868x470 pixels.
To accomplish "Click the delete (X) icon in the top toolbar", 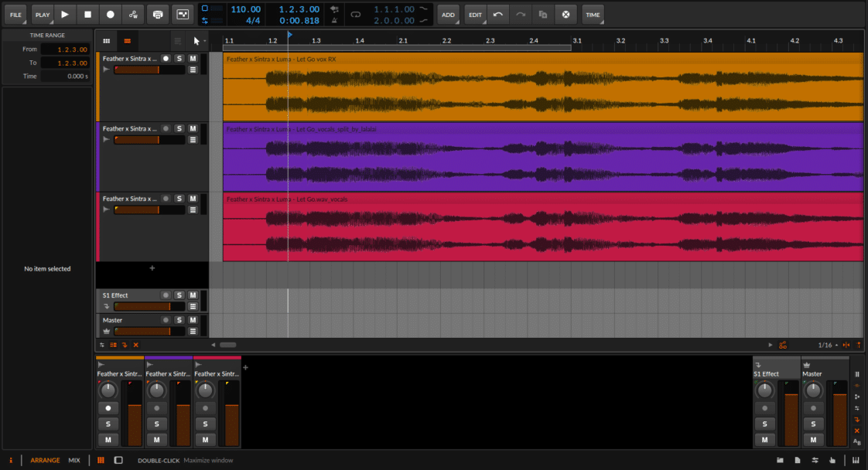I will coord(566,14).
